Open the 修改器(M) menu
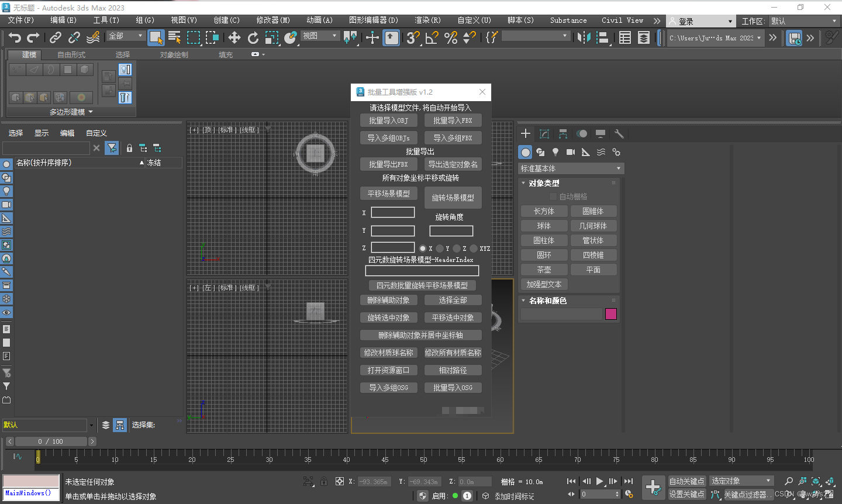Viewport: 842px width, 504px height. [x=272, y=20]
